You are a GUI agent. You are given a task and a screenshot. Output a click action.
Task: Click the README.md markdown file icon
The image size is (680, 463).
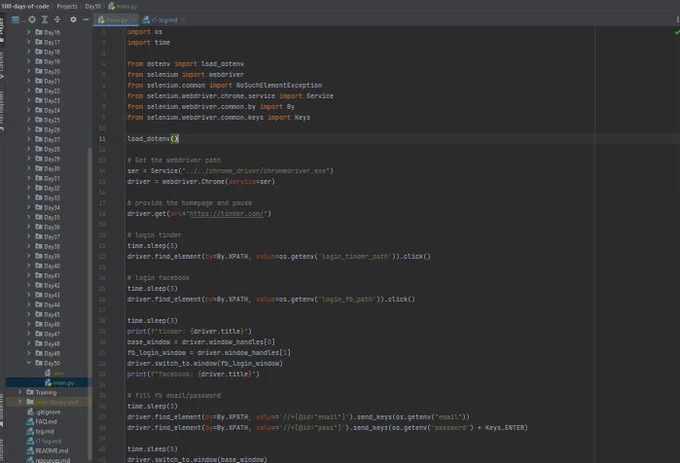click(30, 450)
